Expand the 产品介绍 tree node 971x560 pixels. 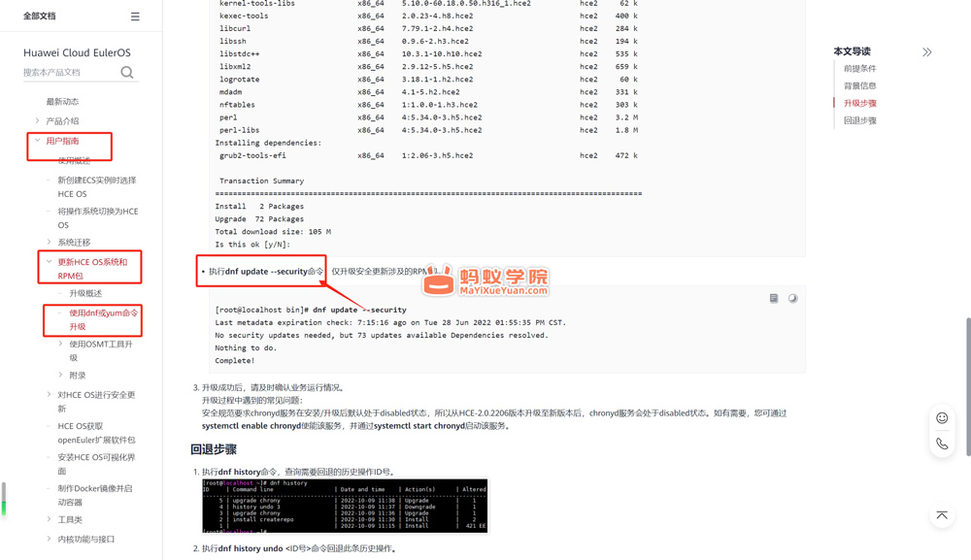(37, 120)
